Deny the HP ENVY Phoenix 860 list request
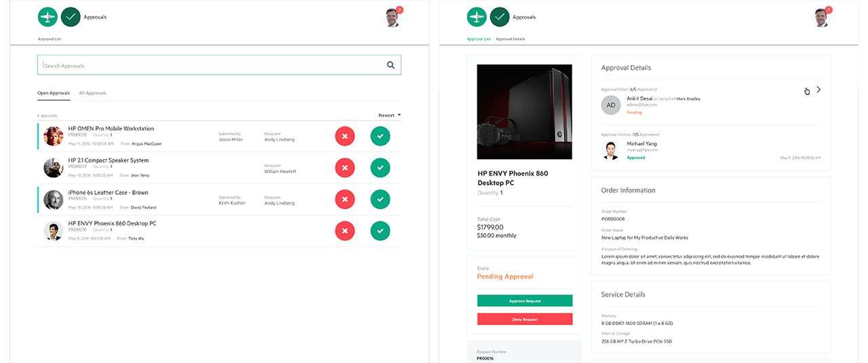Screen dimensions: 868x363 344,231
